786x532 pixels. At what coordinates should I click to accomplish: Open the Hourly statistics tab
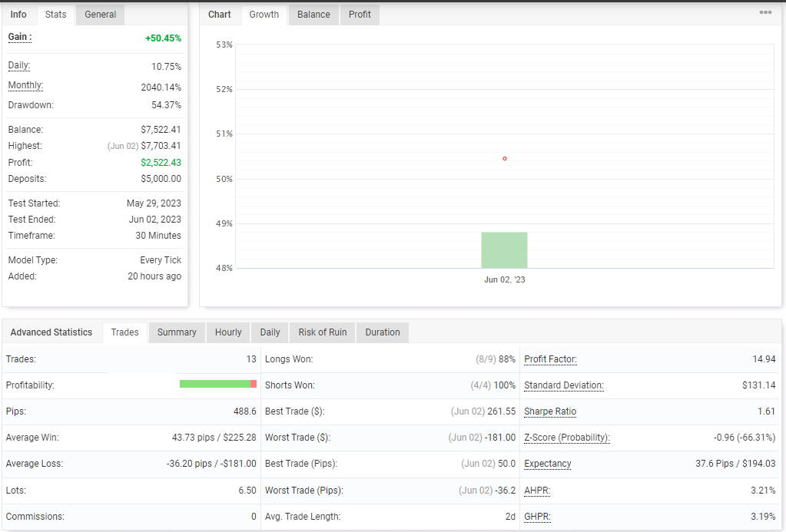pyautogui.click(x=228, y=332)
